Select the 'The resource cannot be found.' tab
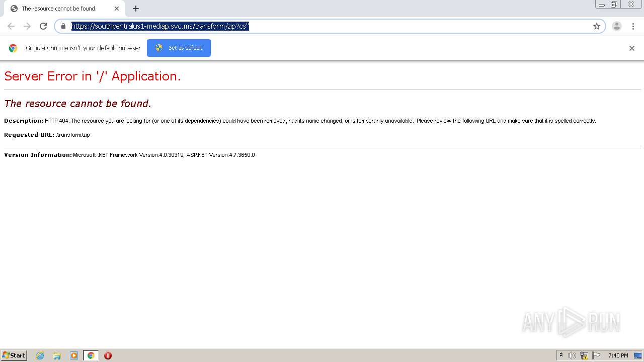The image size is (644, 362). coord(64,9)
